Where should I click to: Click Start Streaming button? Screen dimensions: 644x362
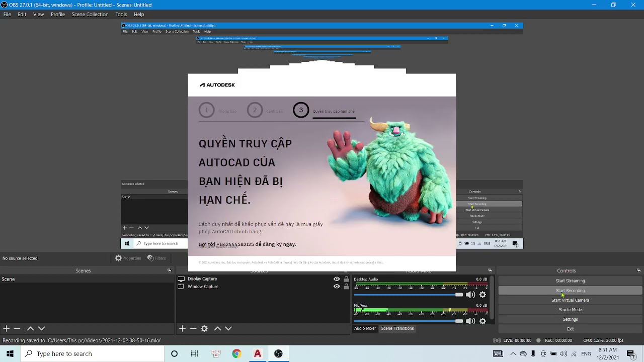click(570, 281)
